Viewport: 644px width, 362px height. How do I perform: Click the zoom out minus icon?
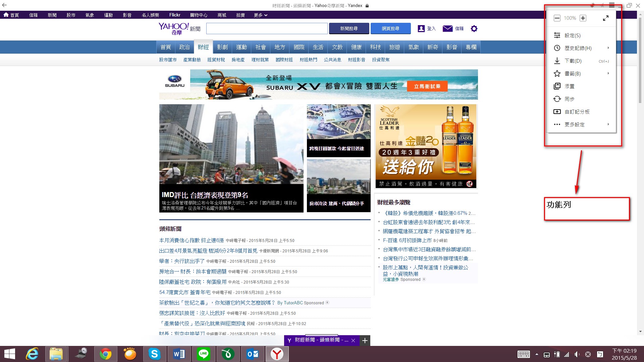557,18
